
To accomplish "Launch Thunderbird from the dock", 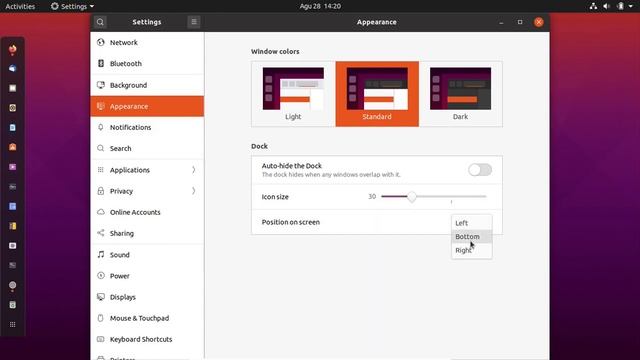I will pyautogui.click(x=13, y=69).
